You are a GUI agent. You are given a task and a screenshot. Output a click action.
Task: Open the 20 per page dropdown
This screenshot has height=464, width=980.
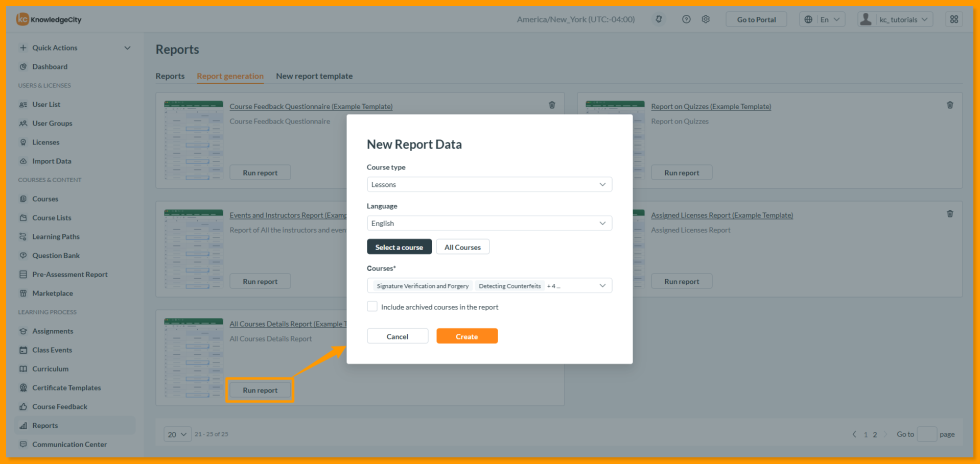click(177, 434)
